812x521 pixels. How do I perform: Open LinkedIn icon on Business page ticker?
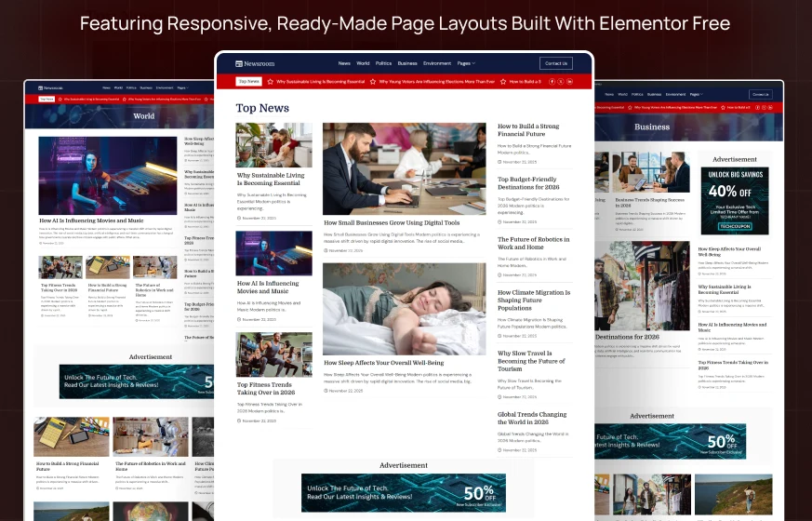(770, 108)
